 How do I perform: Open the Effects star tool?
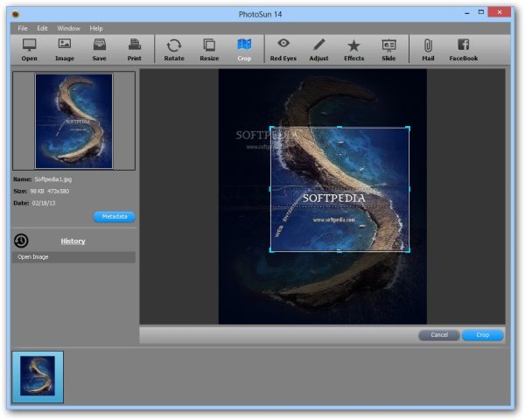coord(353,48)
